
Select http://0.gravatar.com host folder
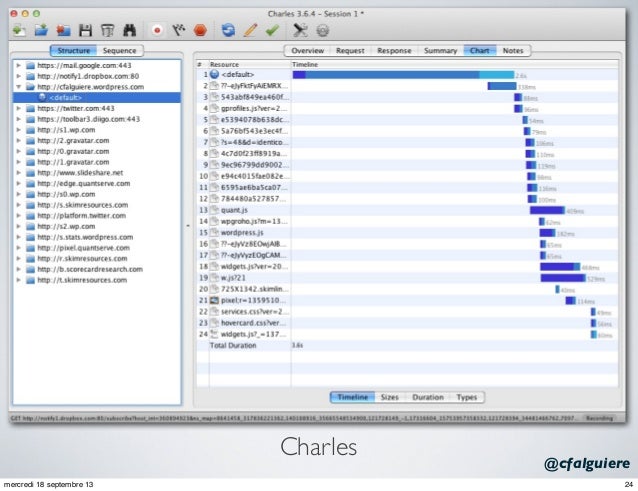(73, 151)
